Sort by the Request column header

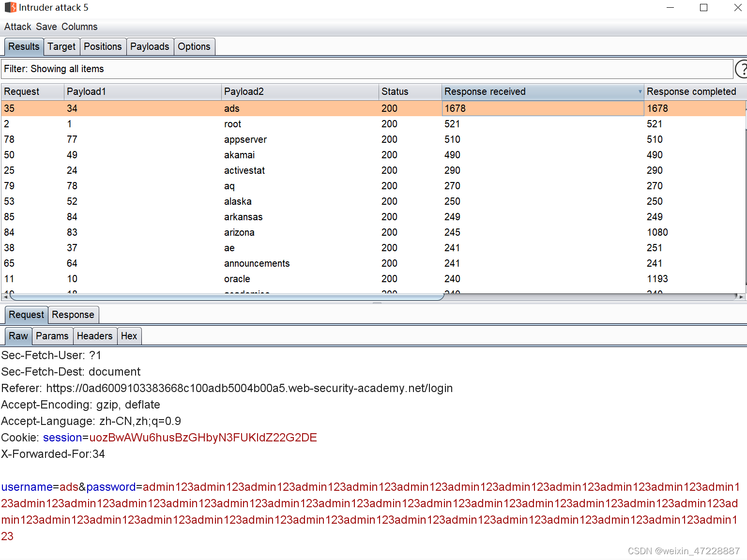(32, 91)
